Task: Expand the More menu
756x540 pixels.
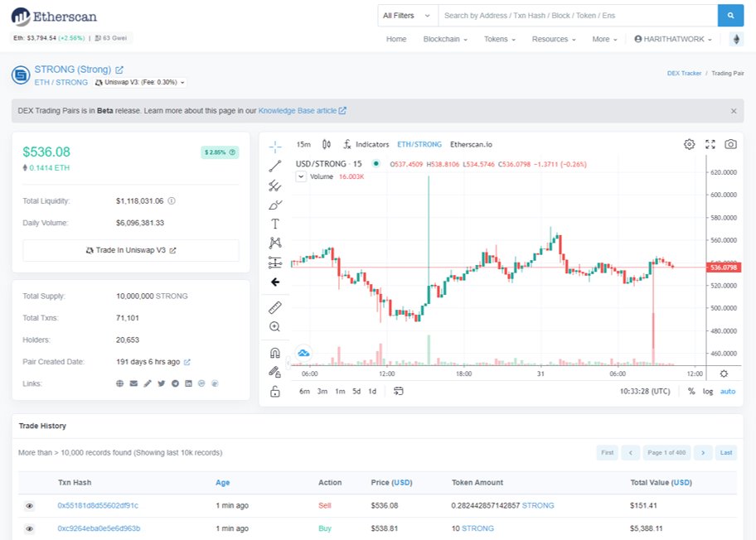Action: [x=604, y=39]
